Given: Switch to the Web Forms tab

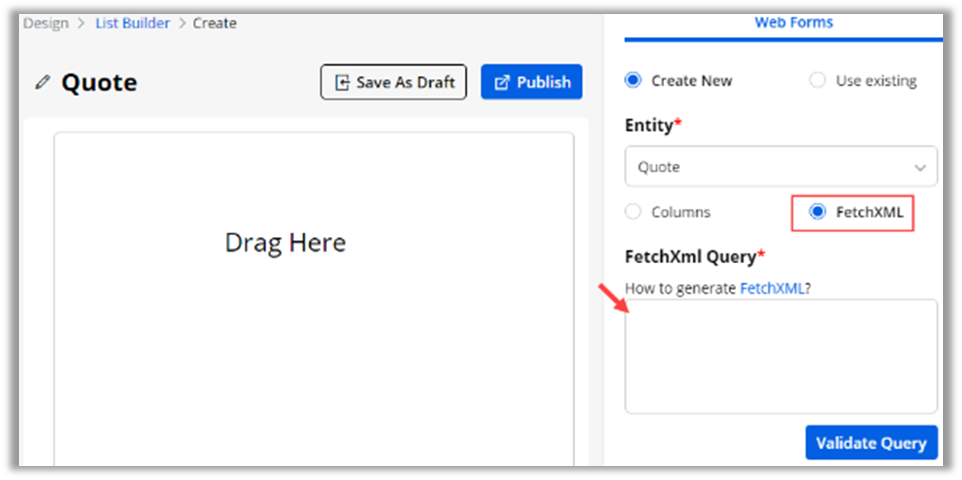Looking at the screenshot, I should click(793, 22).
